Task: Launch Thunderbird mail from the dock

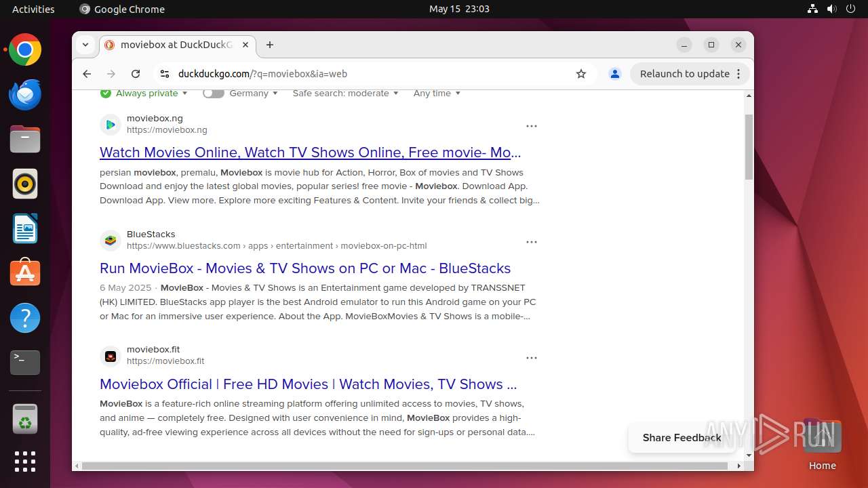Action: click(x=25, y=95)
